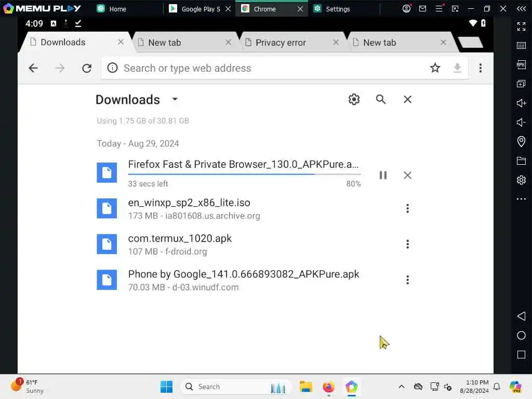The width and height of the screenshot is (532, 399).
Task: Open Firefox Fast & Private Browser download entry
Action: 243,165
